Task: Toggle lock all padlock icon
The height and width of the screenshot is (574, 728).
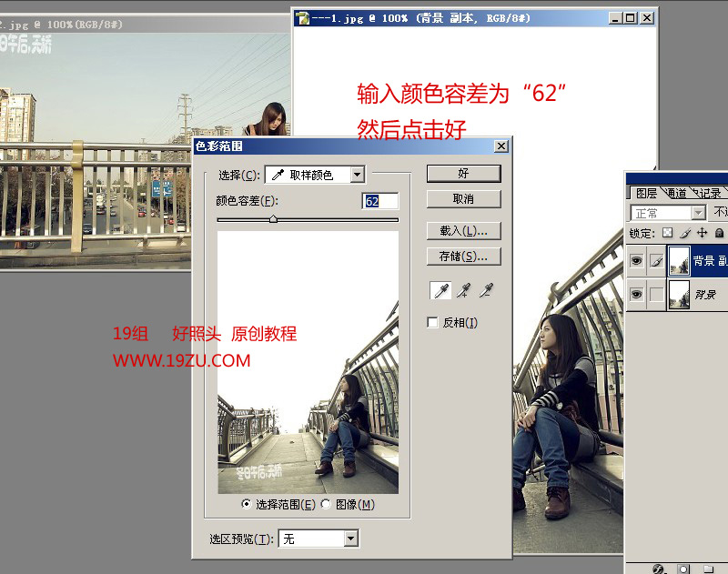Action: click(719, 233)
